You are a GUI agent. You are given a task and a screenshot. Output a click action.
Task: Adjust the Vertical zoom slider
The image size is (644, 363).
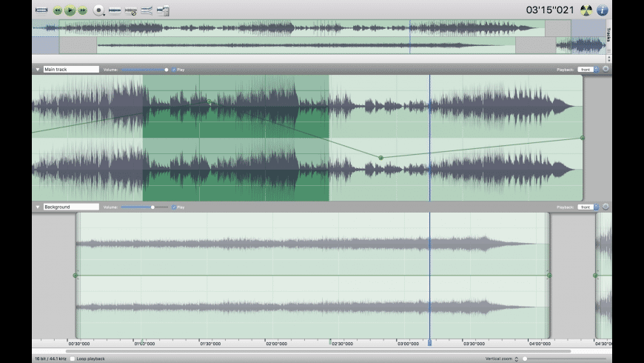(x=565, y=359)
